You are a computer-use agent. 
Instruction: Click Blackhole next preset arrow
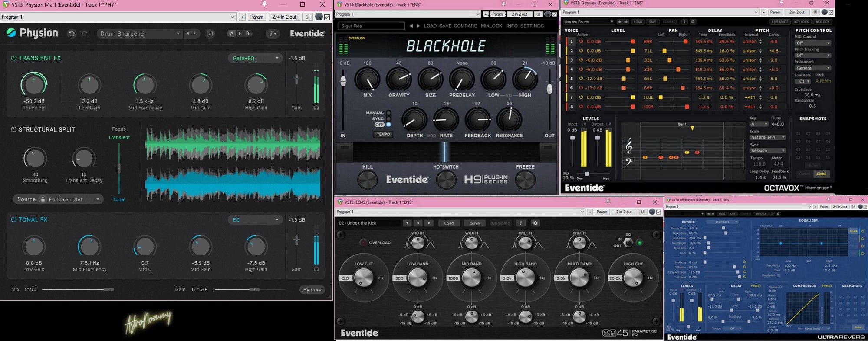(418, 26)
